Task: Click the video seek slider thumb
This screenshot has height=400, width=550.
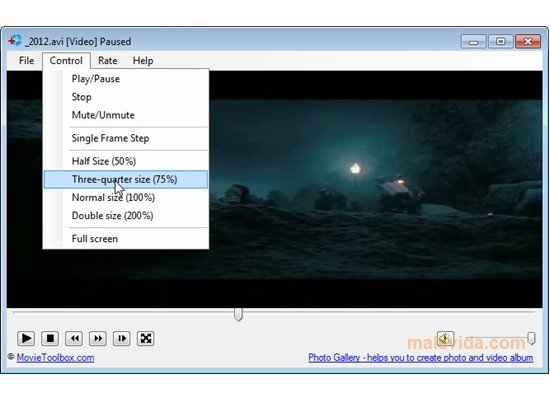Action: click(239, 314)
